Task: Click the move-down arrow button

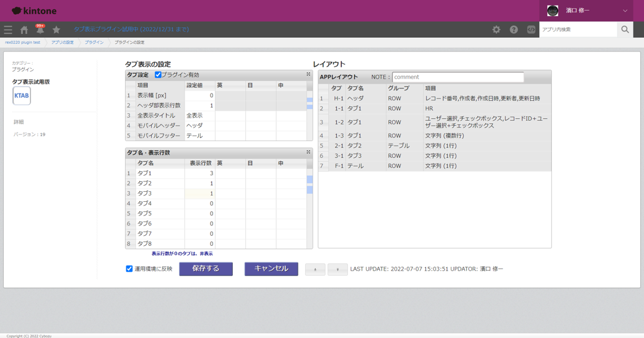Action: [x=337, y=269]
